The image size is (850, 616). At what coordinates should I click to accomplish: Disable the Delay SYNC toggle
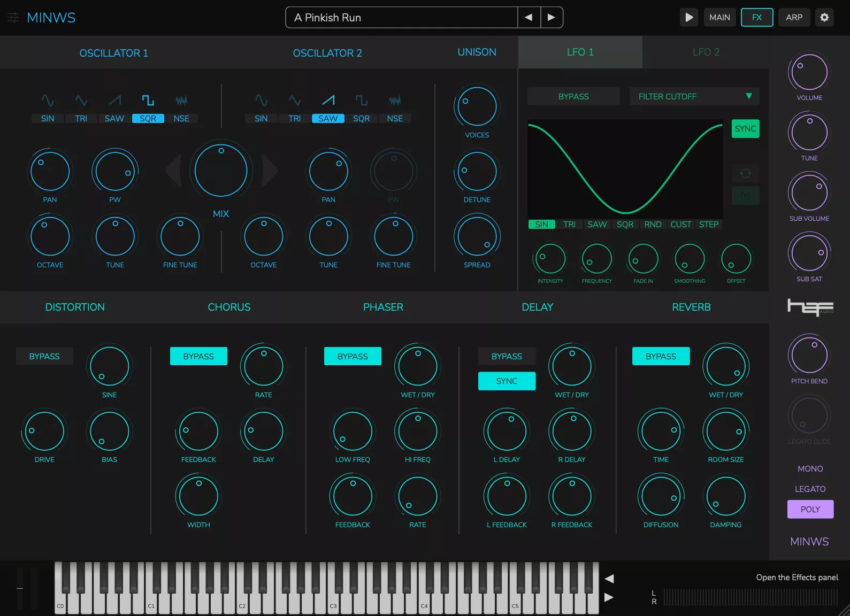click(x=507, y=381)
